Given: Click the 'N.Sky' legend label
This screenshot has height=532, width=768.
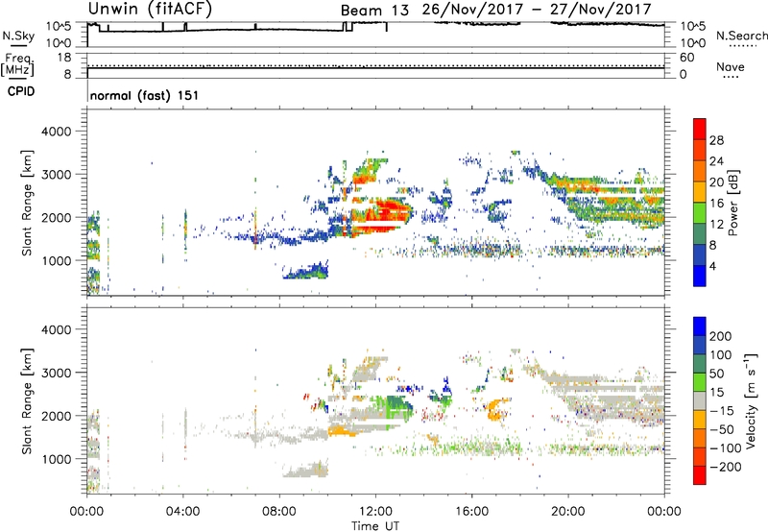Looking at the screenshot, I should click(18, 36).
